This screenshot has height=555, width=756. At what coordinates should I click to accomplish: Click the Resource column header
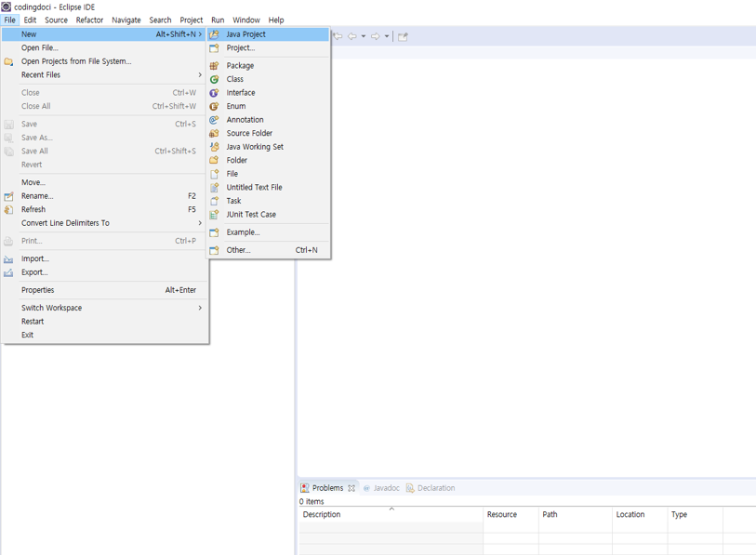pos(511,514)
